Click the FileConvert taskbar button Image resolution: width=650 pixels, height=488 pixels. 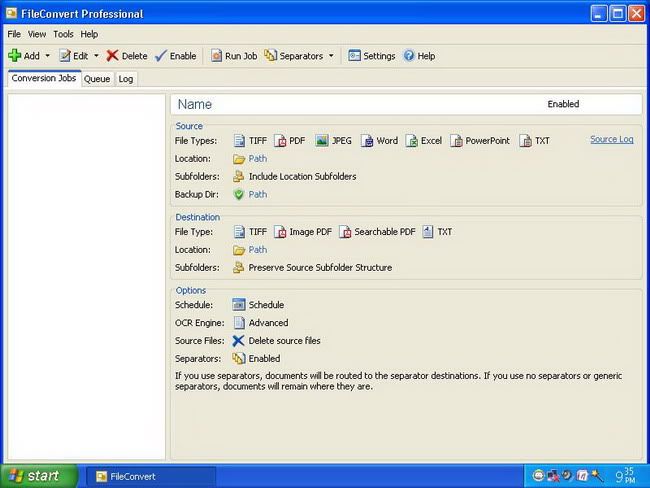(151, 476)
